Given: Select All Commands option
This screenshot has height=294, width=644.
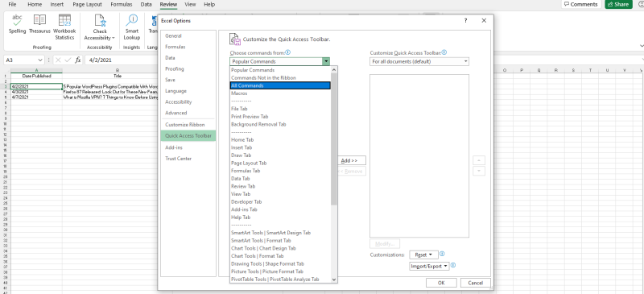Looking at the screenshot, I should (280, 85).
